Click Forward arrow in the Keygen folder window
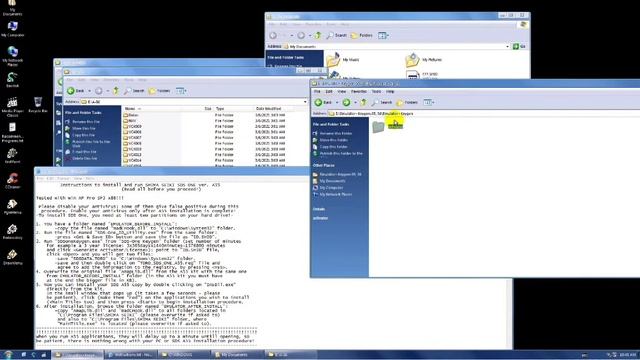640x360 pixels. coord(346,102)
